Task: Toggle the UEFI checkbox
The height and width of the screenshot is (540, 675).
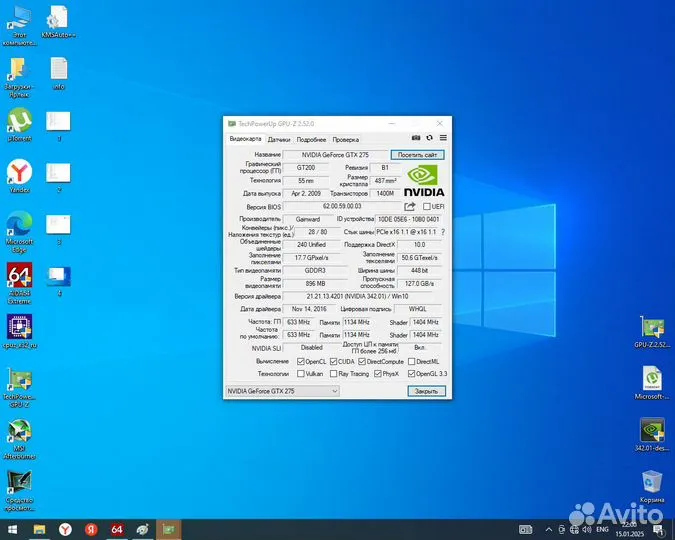Action: [427, 207]
